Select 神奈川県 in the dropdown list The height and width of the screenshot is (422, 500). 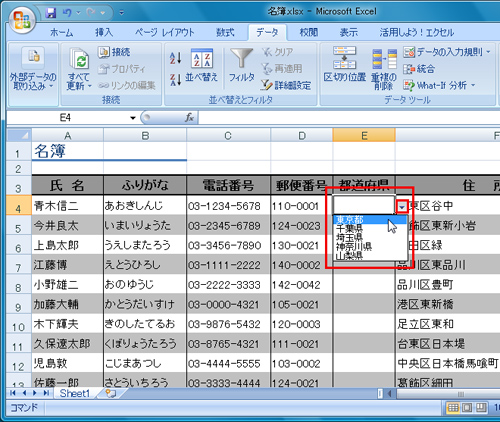pos(354,247)
